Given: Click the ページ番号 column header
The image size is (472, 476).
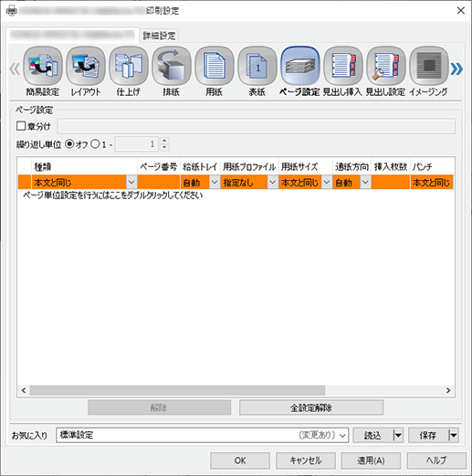Looking at the screenshot, I should pyautogui.click(x=159, y=166).
